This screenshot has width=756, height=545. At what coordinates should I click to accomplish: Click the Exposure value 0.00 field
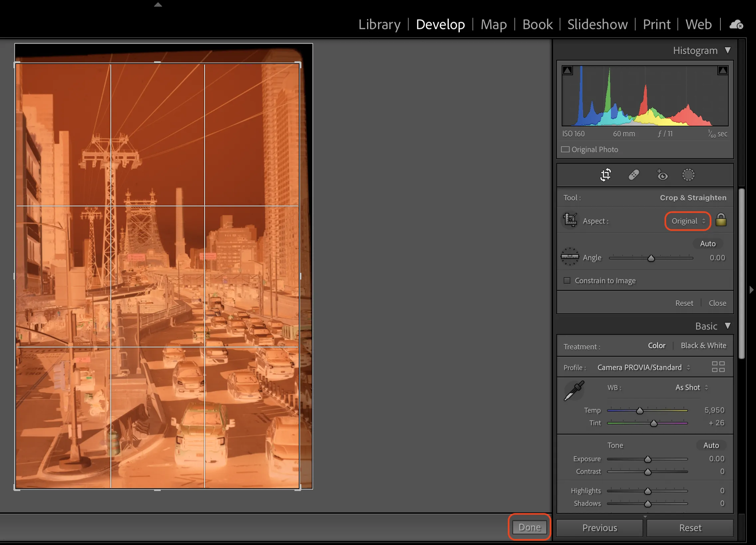tap(716, 459)
